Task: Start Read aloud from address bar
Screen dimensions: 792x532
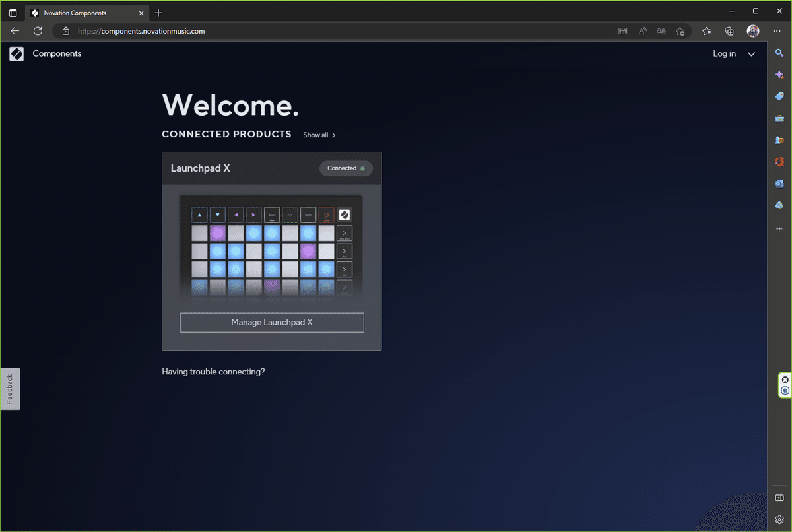Action: click(x=643, y=31)
